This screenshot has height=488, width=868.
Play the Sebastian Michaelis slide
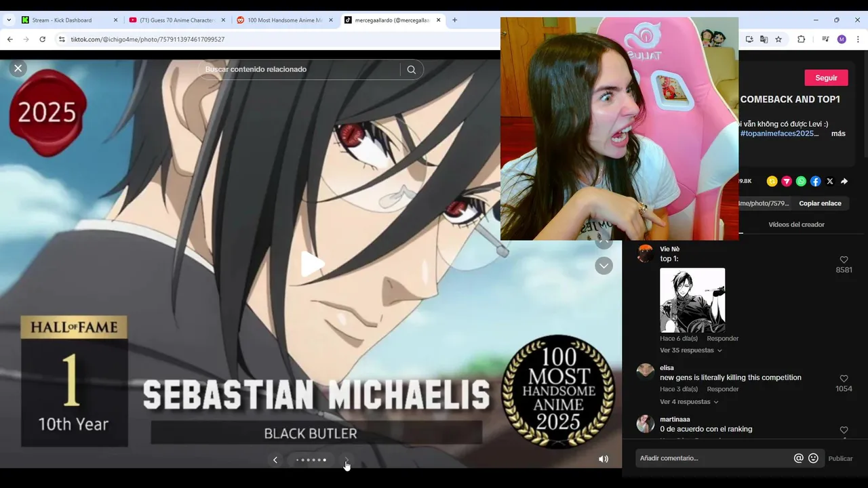click(x=311, y=264)
